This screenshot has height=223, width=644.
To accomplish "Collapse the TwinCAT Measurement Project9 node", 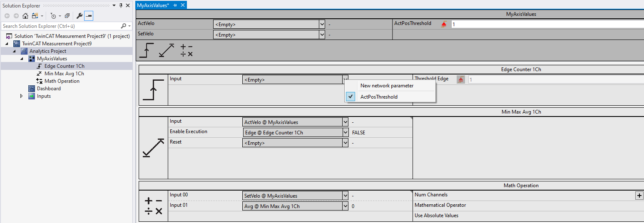I will pos(7,44).
